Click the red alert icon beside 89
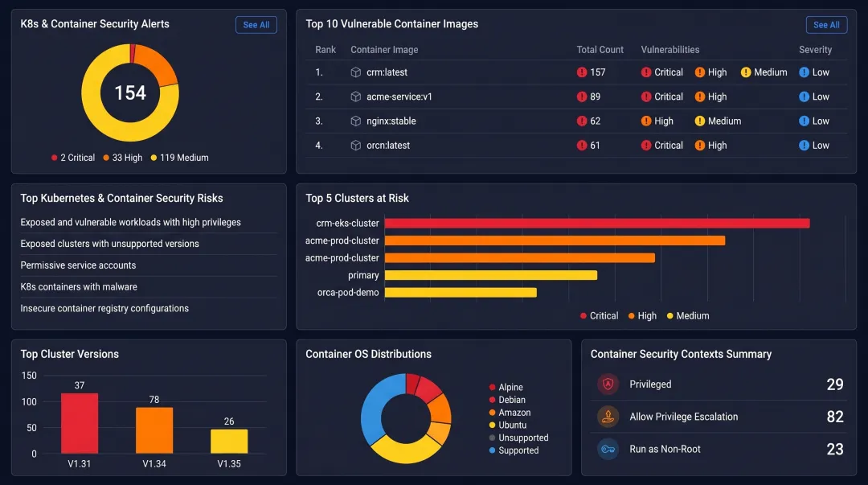The width and height of the screenshot is (868, 485). (x=581, y=97)
